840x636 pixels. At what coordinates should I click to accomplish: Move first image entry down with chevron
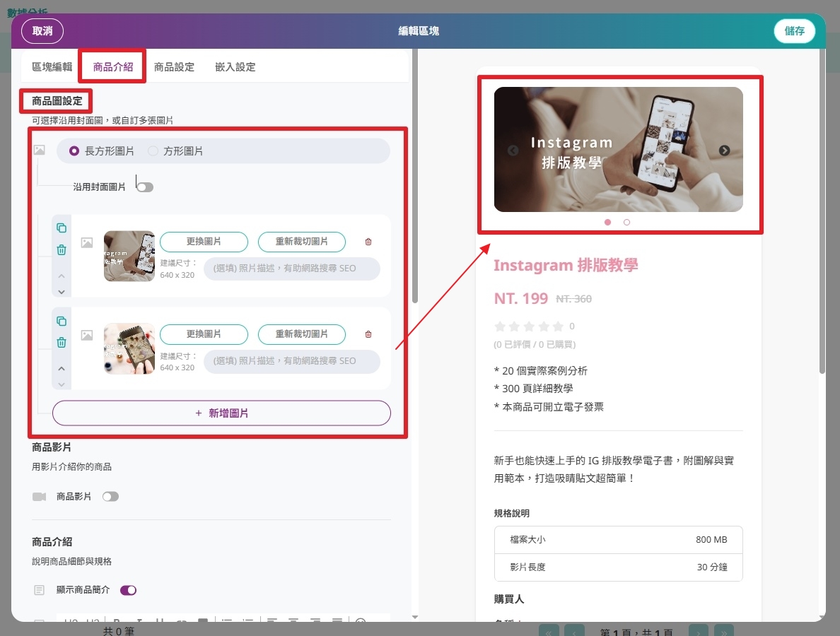62,292
